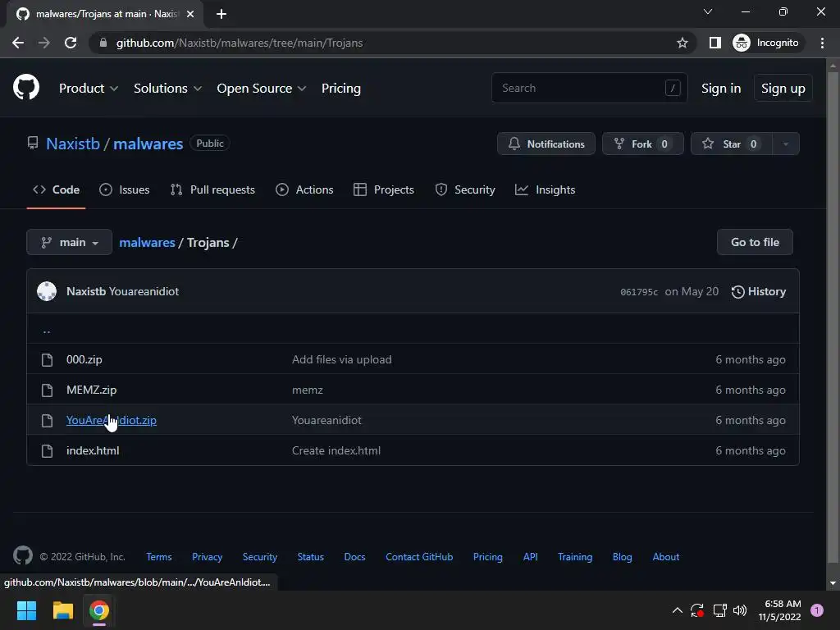Viewport: 840px width, 630px height.
Task: Open Naxistb owner link
Action: (x=73, y=144)
